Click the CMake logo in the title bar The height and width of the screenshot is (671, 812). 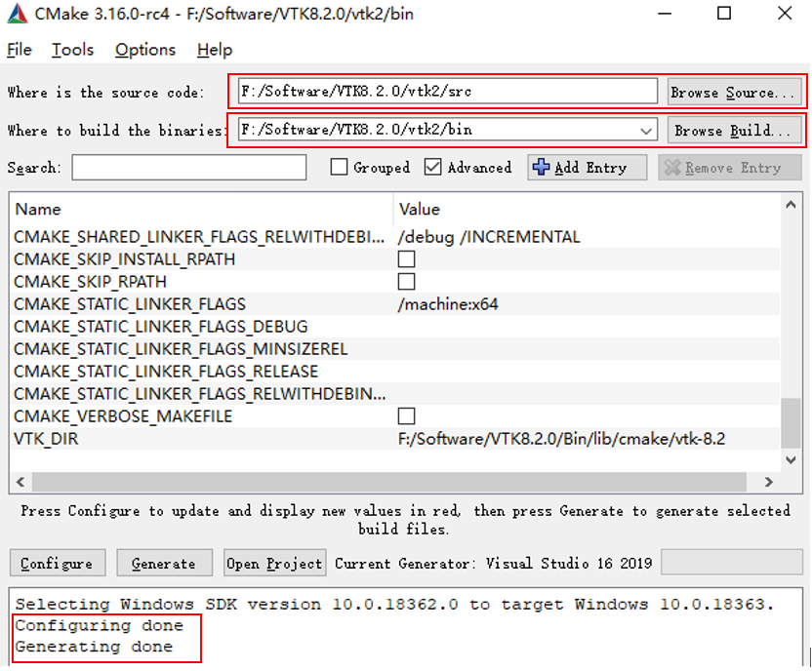[x=17, y=15]
